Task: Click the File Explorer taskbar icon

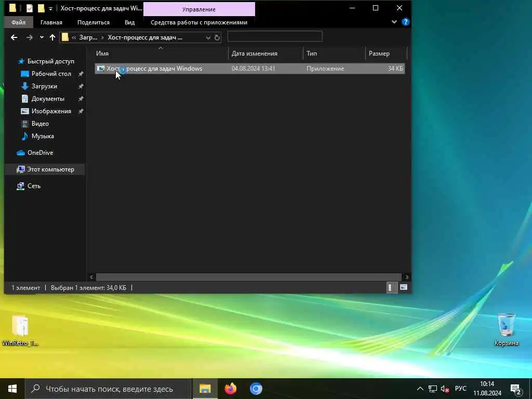Action: (205, 389)
